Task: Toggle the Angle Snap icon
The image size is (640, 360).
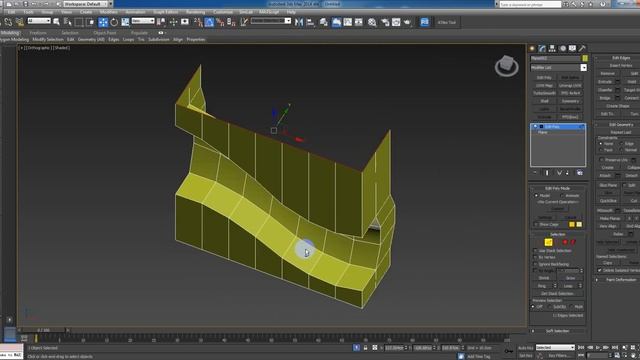Action: pos(209,22)
